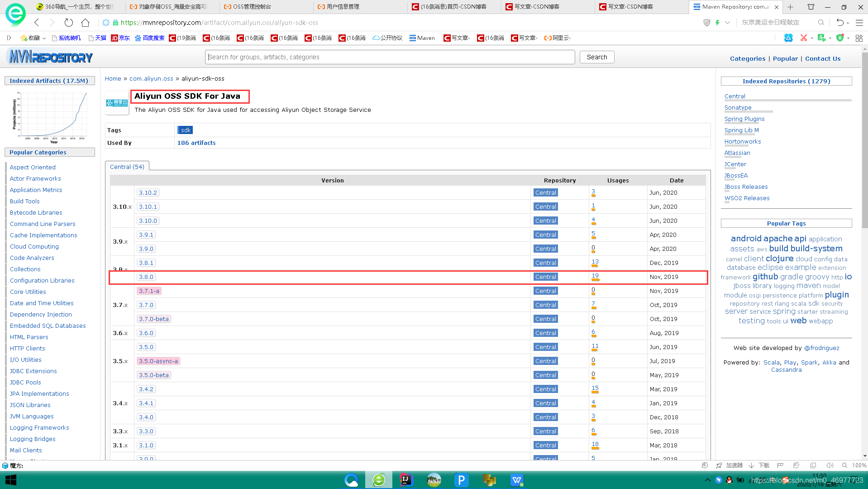This screenshot has width=868, height=489.
Task: Click the green yen shield extension icon
Action: pyautogui.click(x=840, y=38)
